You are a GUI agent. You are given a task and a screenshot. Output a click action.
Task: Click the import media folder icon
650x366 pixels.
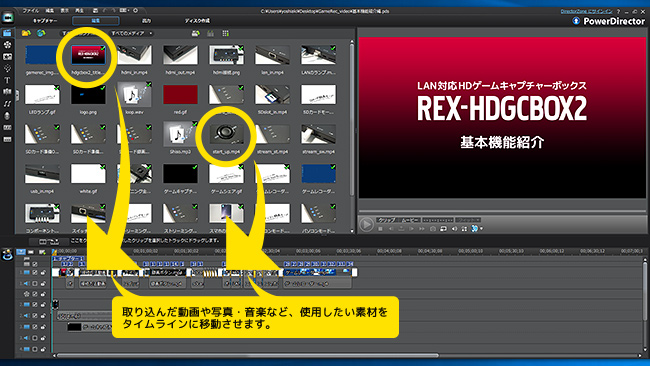26,33
